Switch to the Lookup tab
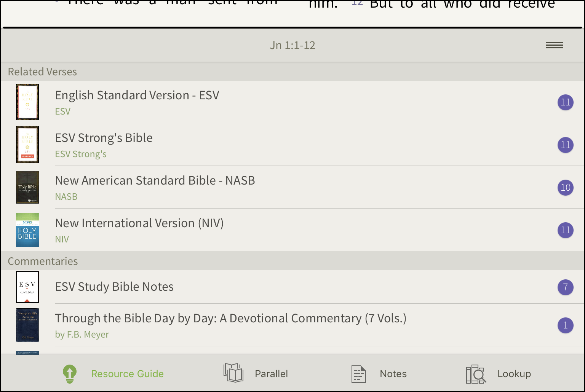585x392 pixels. 514,374
